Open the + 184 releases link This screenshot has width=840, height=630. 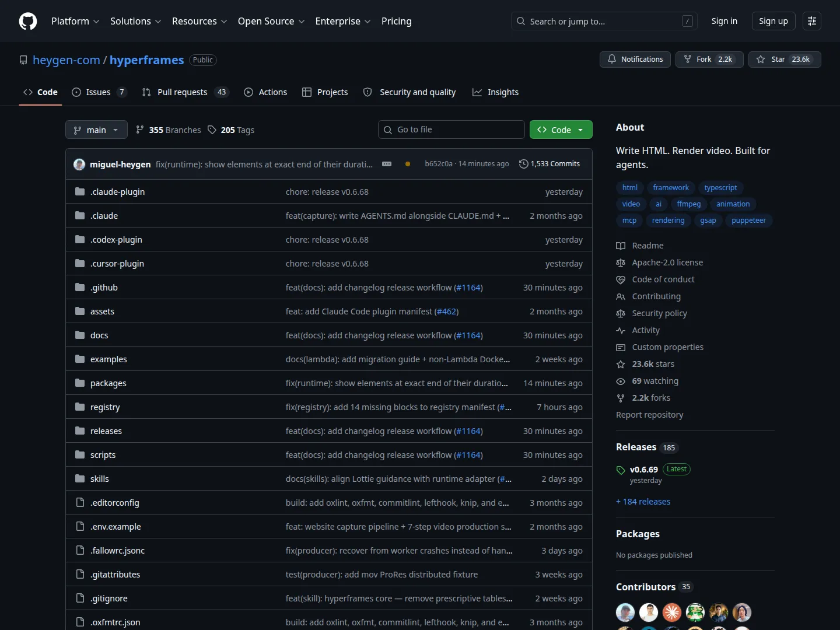643,502
